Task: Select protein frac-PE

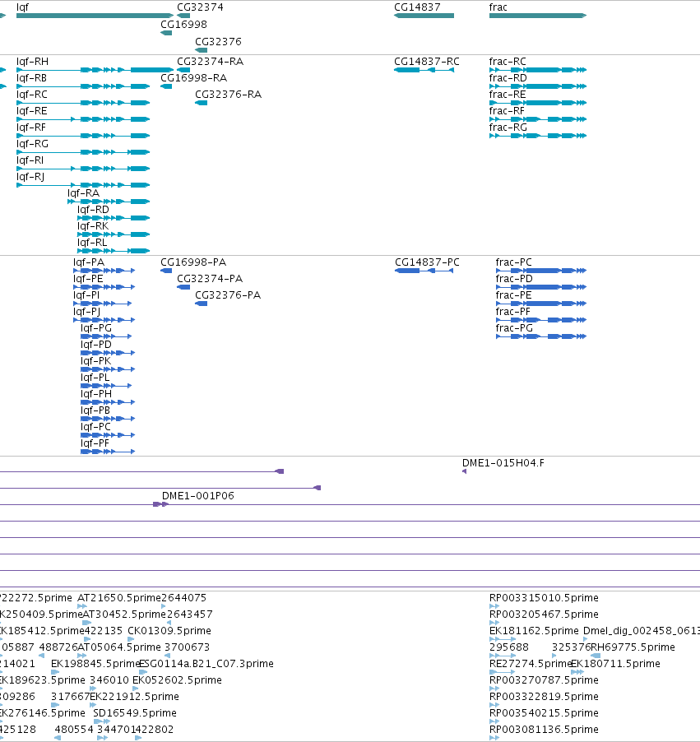Action: point(541,304)
